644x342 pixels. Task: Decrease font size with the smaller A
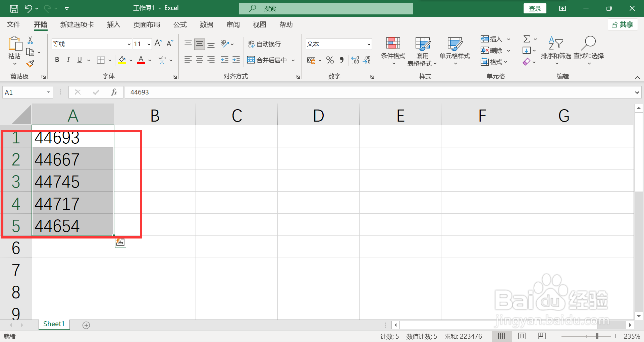[x=170, y=43]
